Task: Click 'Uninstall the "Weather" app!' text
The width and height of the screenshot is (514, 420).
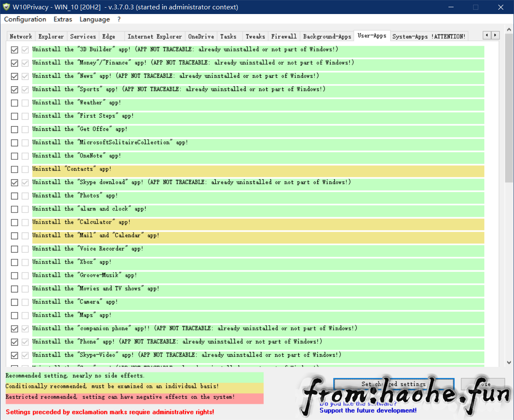Action: click(x=77, y=102)
